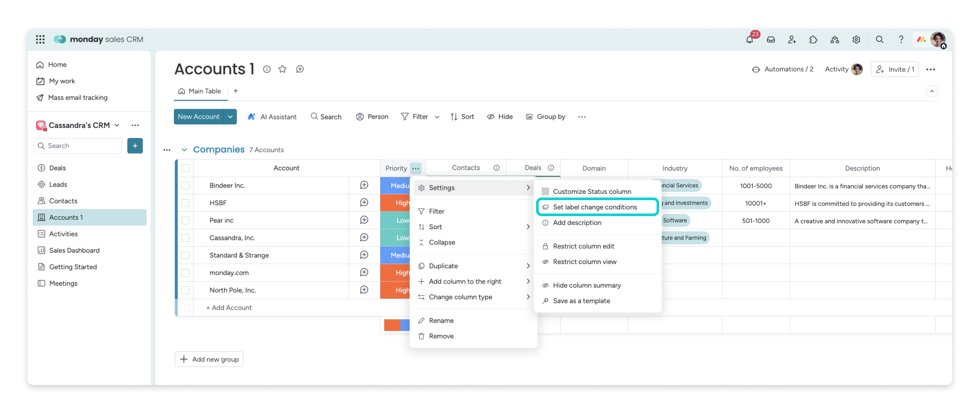Star the Accounts 1 board as favorite
The width and height of the screenshot is (980, 414).
[282, 69]
